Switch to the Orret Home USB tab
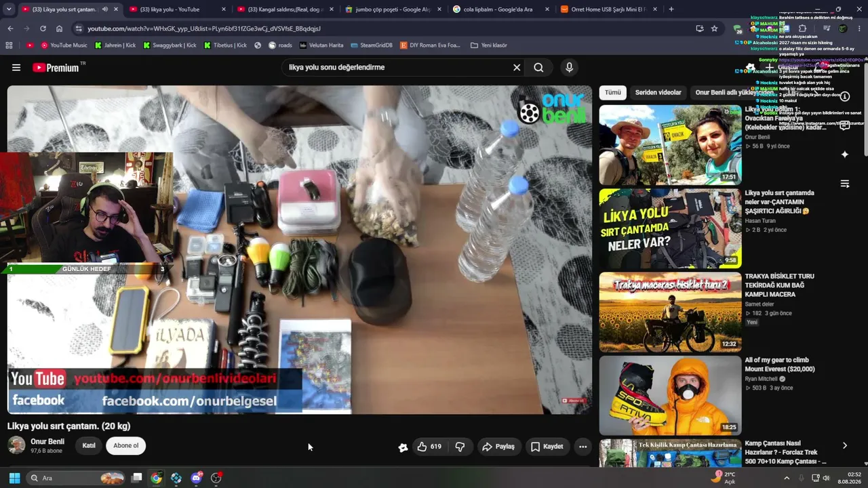The height and width of the screenshot is (488, 868). coord(608,9)
